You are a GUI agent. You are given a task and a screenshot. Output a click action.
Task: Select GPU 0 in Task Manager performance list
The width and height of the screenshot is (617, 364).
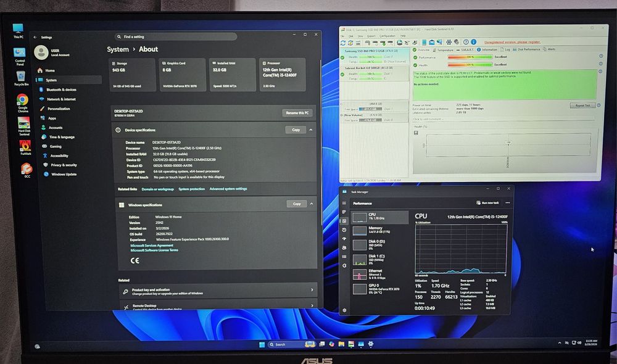point(379,289)
